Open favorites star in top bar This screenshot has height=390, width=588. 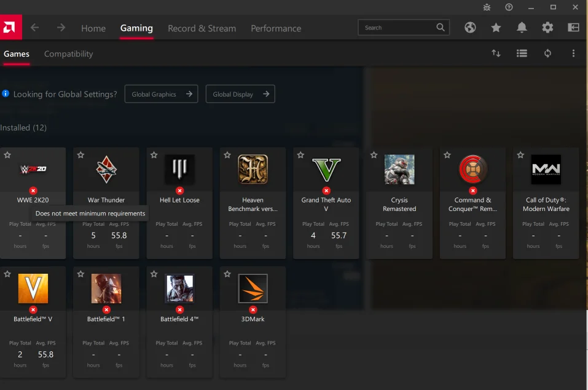click(496, 28)
